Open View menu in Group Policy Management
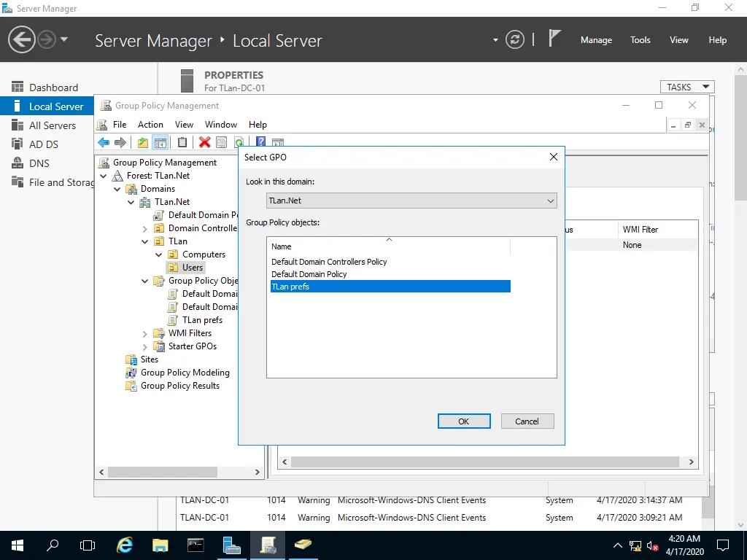This screenshot has height=560, width=747. click(184, 124)
